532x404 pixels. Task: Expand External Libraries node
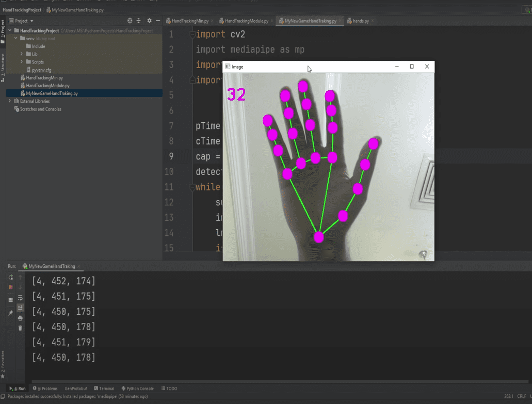10,101
